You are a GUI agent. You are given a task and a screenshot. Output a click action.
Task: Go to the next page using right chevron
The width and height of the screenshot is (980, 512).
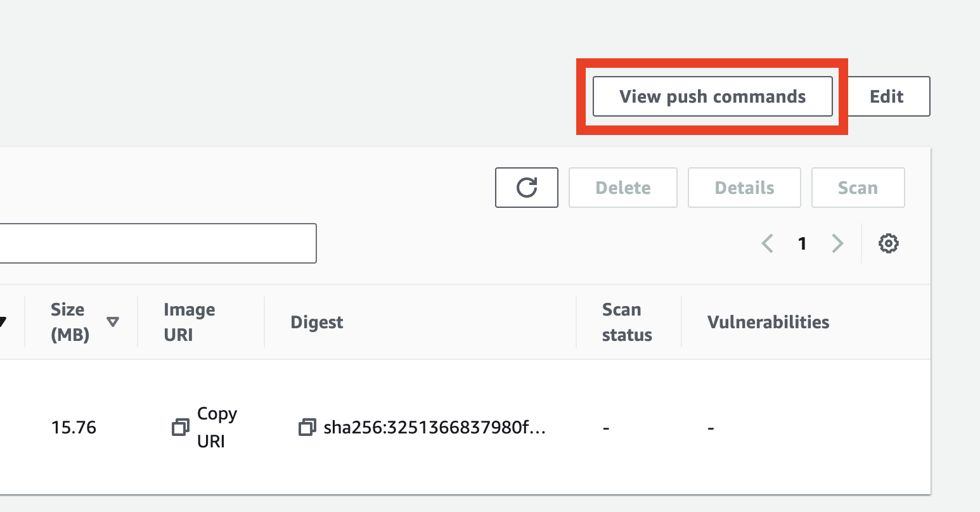(837, 243)
